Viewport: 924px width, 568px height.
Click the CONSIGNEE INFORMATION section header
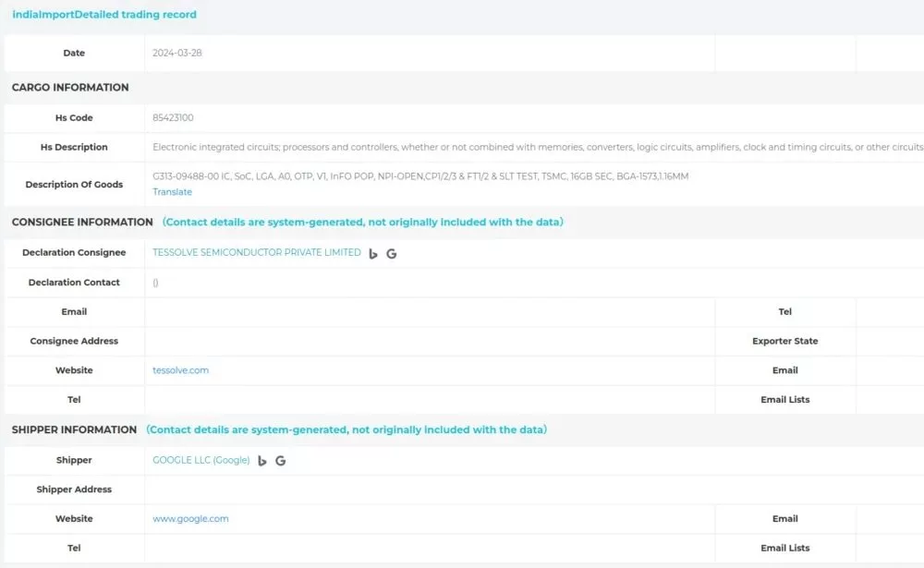click(82, 223)
